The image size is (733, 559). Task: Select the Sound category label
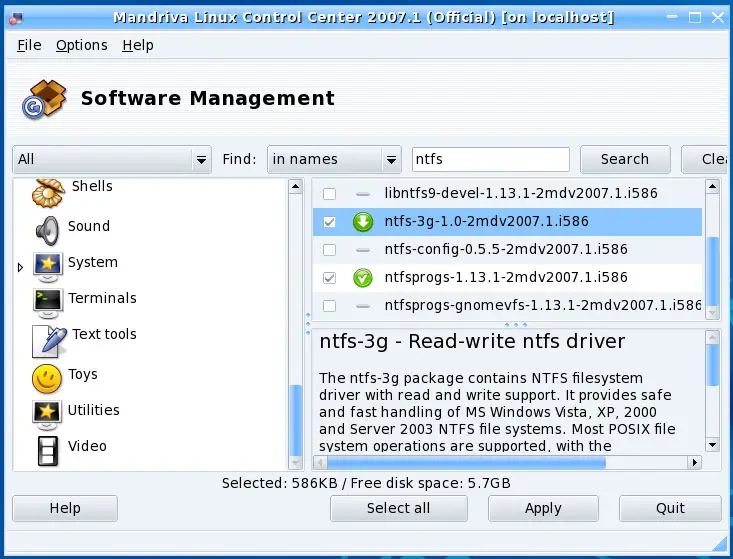point(89,226)
